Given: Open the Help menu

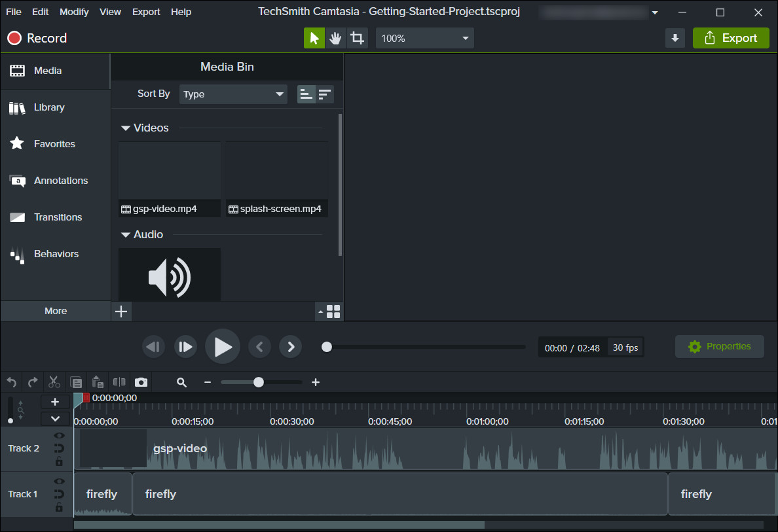Looking at the screenshot, I should [181, 11].
